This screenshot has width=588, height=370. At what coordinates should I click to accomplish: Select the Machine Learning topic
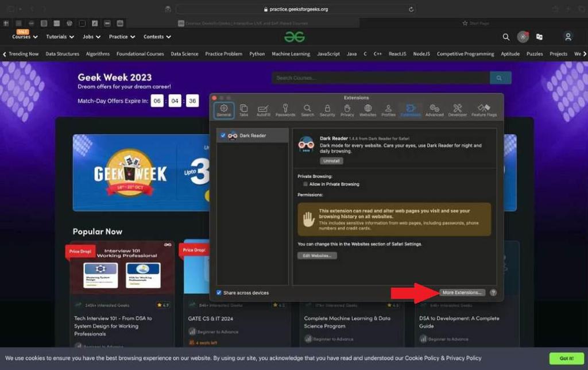tap(291, 54)
